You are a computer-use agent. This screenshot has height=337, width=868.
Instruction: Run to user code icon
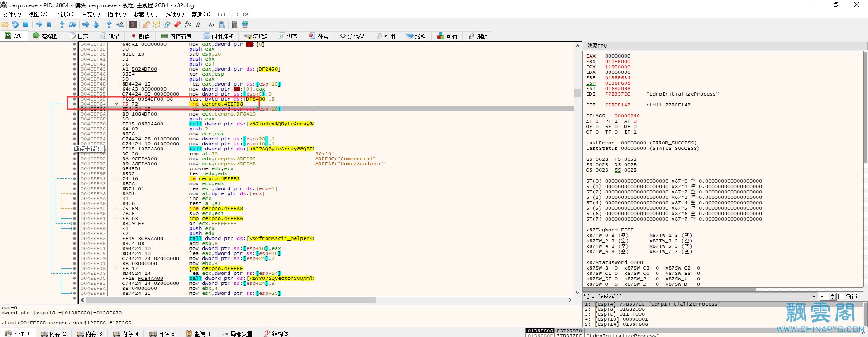pyautogui.click(x=120, y=24)
